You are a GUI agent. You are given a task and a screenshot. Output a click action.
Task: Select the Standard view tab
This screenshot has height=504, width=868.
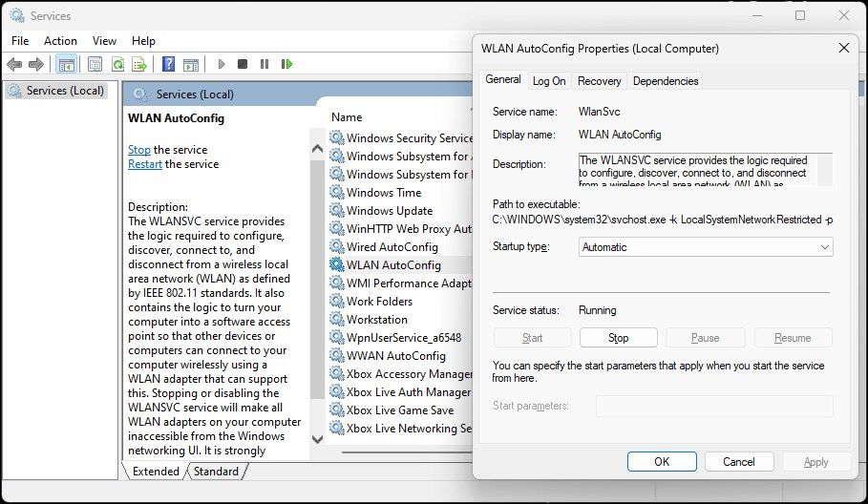point(216,472)
